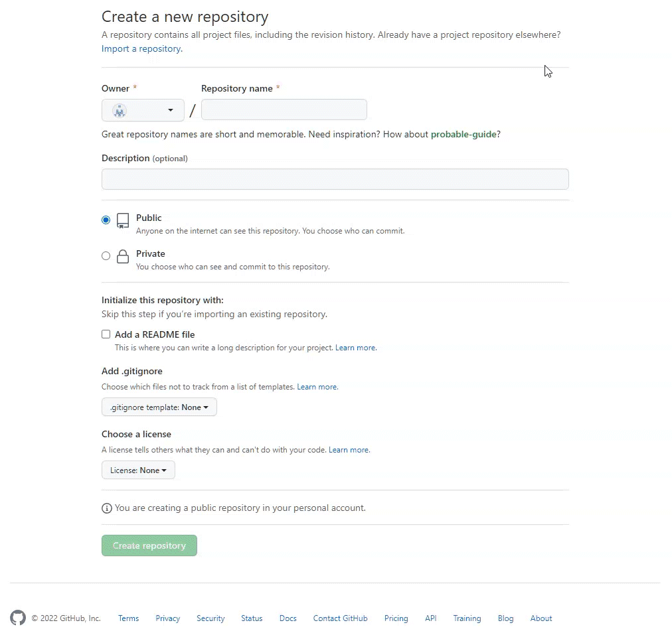Open the Contact GitHub footer link
The image size is (672, 633).
[340, 618]
